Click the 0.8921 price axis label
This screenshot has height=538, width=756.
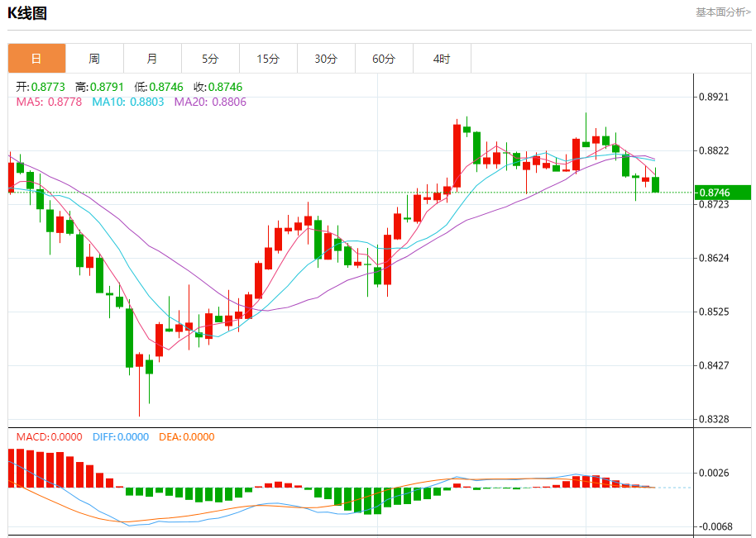(x=714, y=98)
